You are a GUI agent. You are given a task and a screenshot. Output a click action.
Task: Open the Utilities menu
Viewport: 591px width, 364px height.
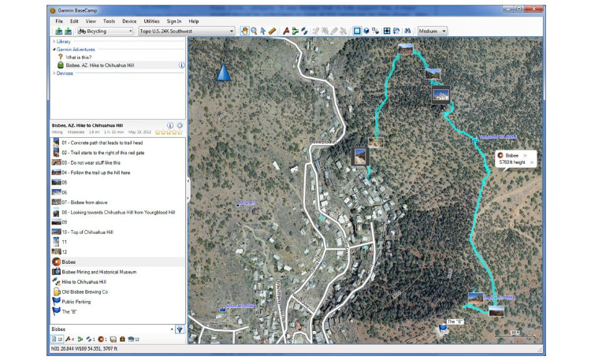[151, 21]
